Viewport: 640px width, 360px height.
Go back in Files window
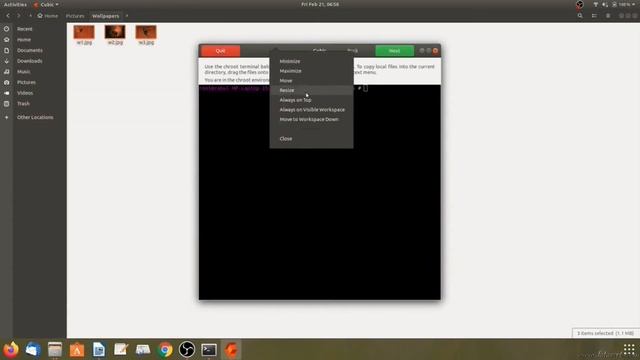click(x=8, y=16)
